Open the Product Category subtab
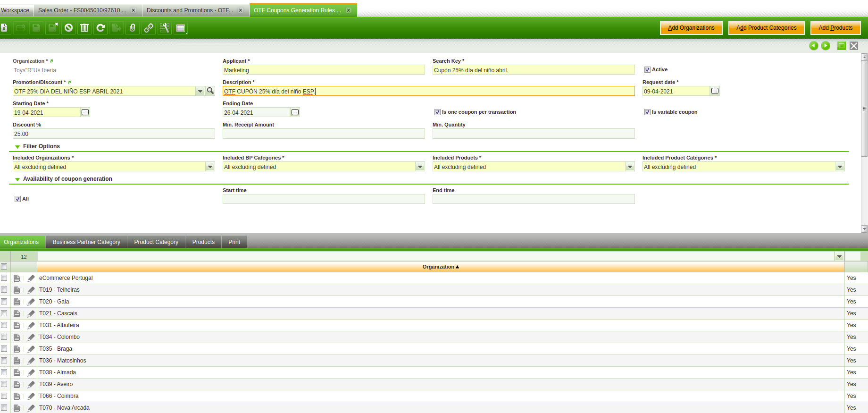868x413 pixels. coord(156,242)
